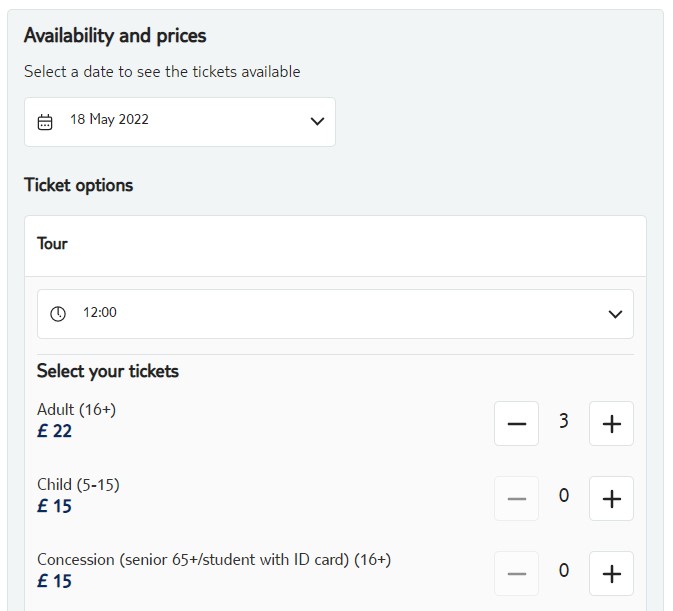Click the Adult quantity value 3
The width and height of the screenshot is (673, 611).
point(564,421)
